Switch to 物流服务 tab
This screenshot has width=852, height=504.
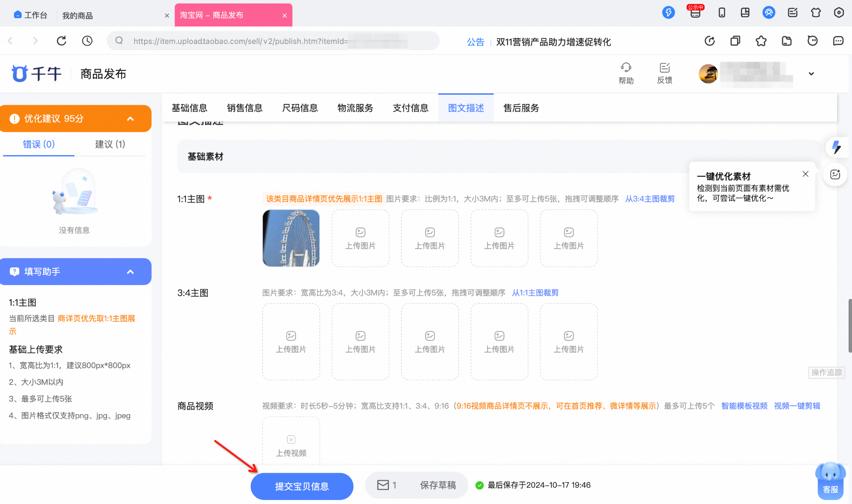(356, 108)
